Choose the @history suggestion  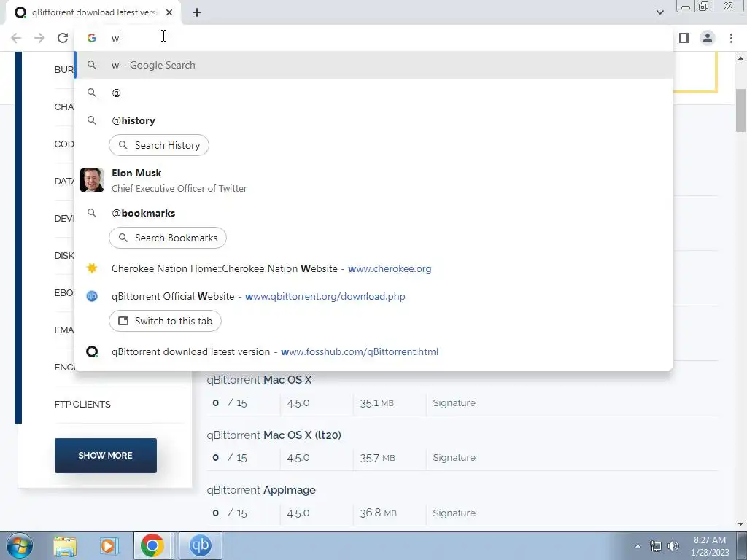click(374, 120)
